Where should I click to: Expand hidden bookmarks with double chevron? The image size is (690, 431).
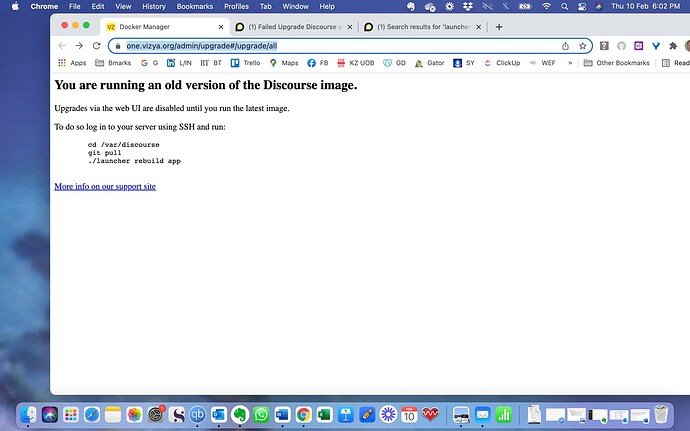[570, 63]
